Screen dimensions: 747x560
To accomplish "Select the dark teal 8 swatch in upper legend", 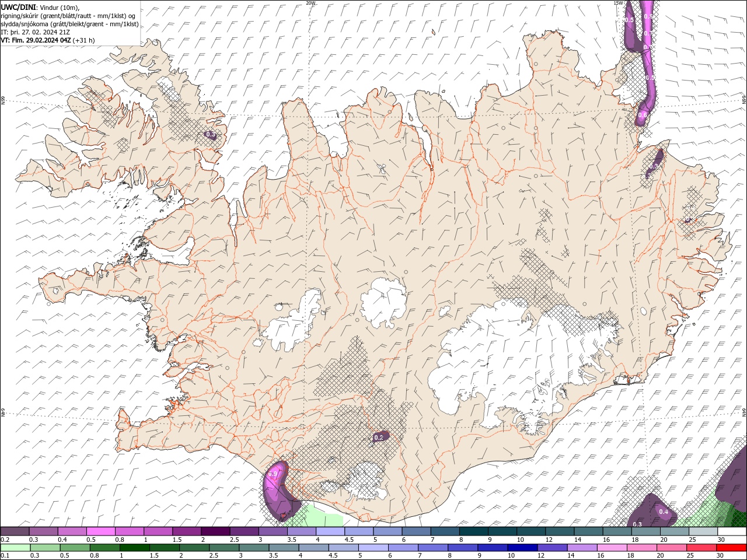I will click(473, 531).
